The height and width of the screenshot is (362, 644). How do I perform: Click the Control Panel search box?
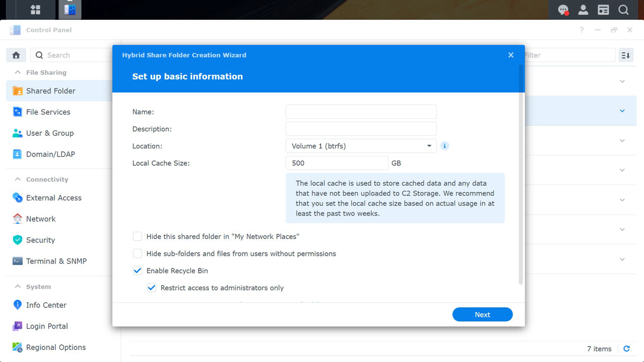(72, 55)
